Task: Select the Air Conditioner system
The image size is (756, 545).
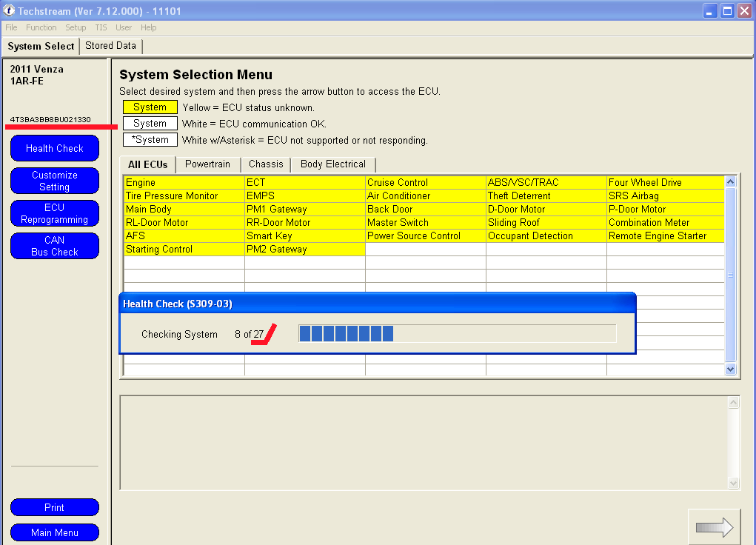Action: [426, 195]
